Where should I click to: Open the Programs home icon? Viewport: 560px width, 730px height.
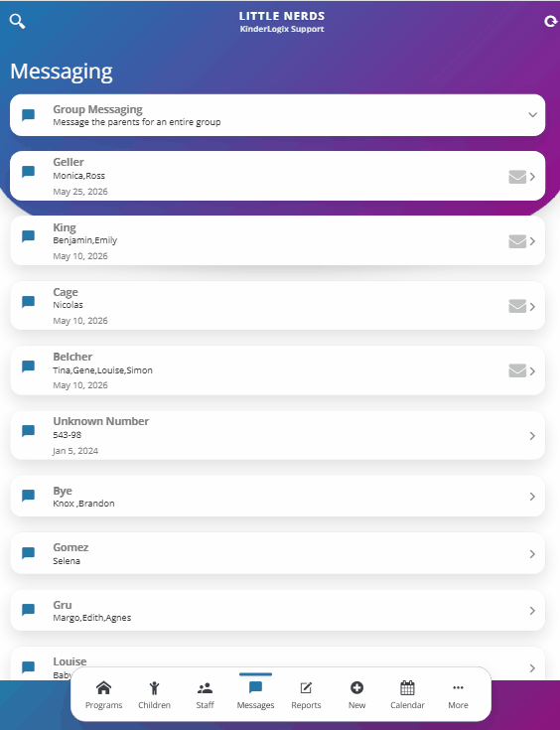coord(103,687)
